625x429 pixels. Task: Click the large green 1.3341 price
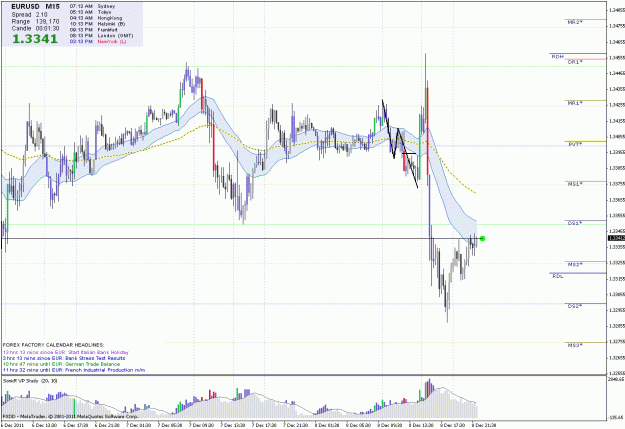click(35, 39)
